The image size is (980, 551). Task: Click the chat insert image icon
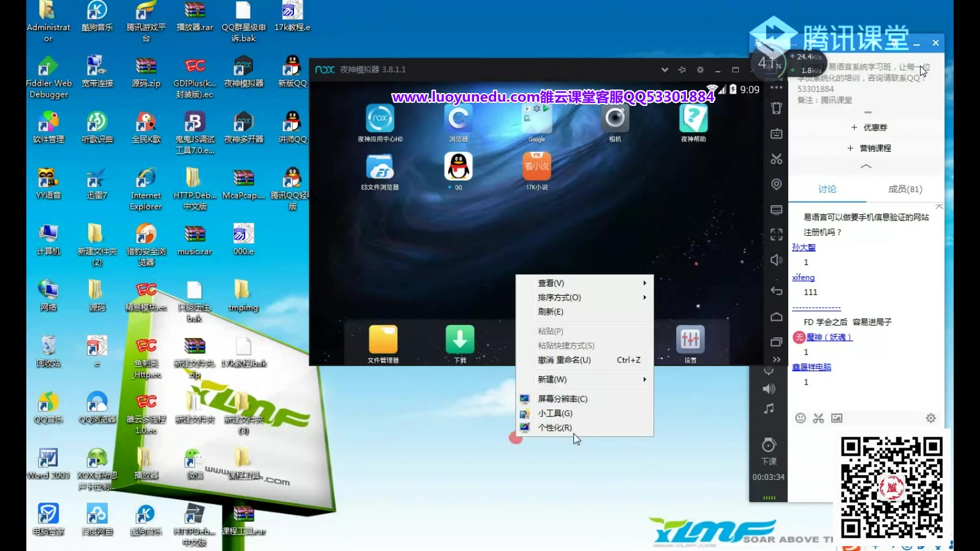coord(837,418)
